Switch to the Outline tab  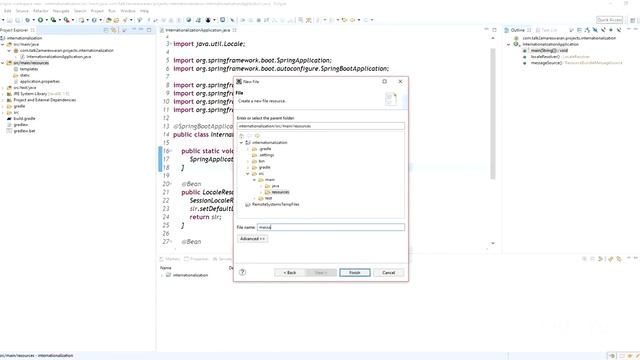517,30
